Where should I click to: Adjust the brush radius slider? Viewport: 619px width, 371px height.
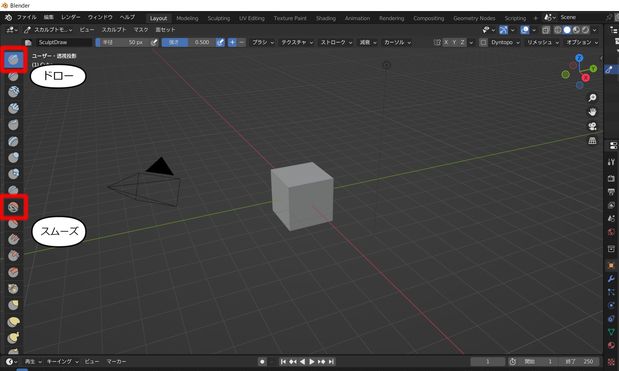pos(122,42)
